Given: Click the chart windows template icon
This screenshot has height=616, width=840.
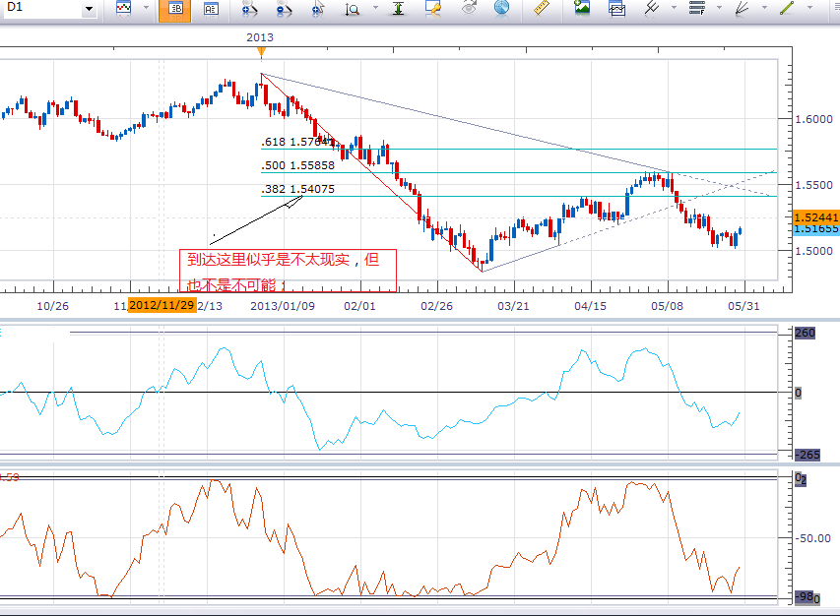Looking at the screenshot, I should 617,9.
